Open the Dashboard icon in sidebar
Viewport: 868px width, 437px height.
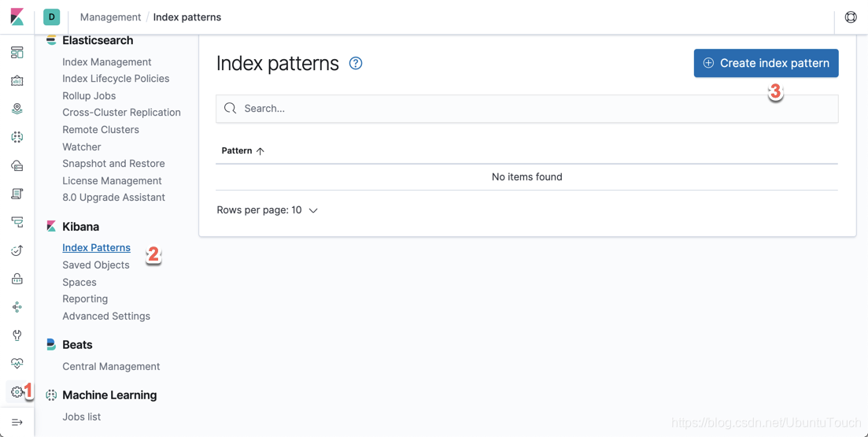[x=17, y=52]
